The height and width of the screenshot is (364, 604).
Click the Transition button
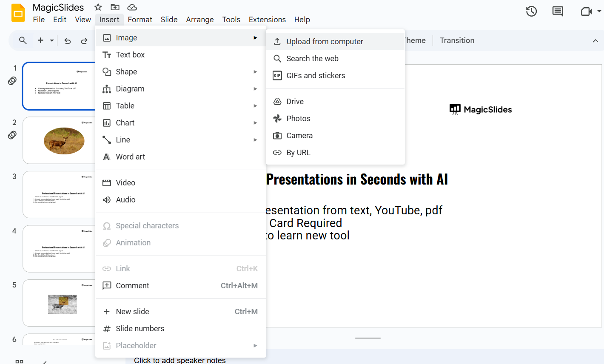pyautogui.click(x=457, y=40)
